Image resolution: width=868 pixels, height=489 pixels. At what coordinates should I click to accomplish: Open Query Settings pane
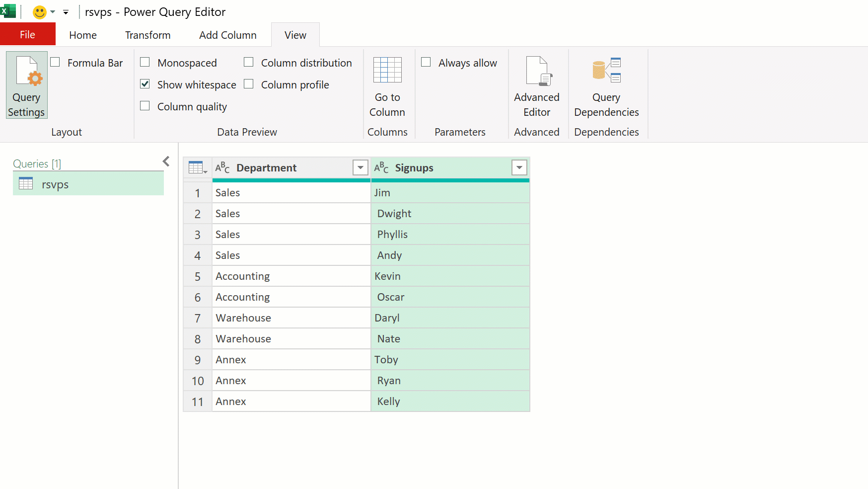[x=26, y=84]
